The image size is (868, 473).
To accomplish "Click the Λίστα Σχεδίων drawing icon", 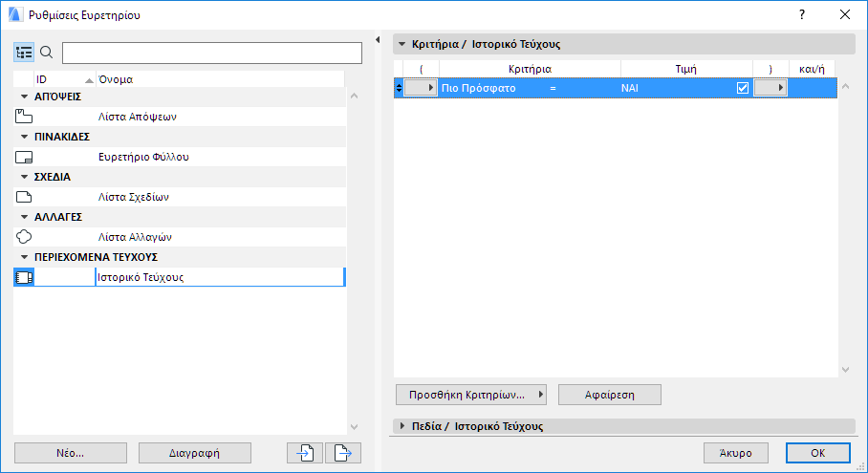I will click(x=24, y=197).
